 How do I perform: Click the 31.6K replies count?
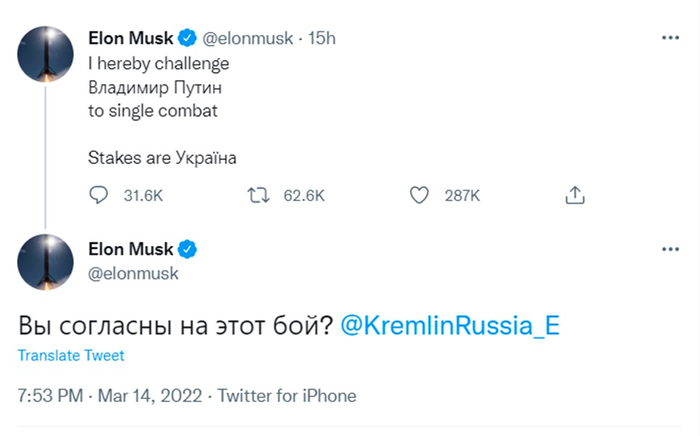143,195
